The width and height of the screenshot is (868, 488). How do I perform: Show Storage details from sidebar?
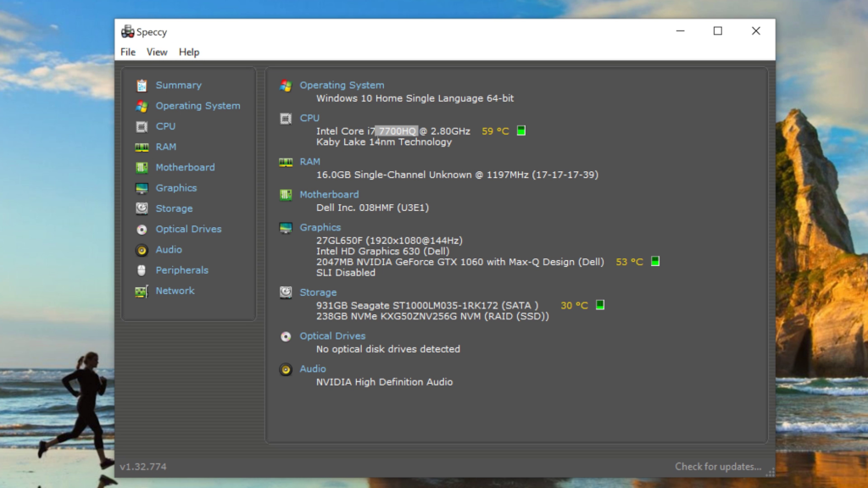tap(174, 208)
